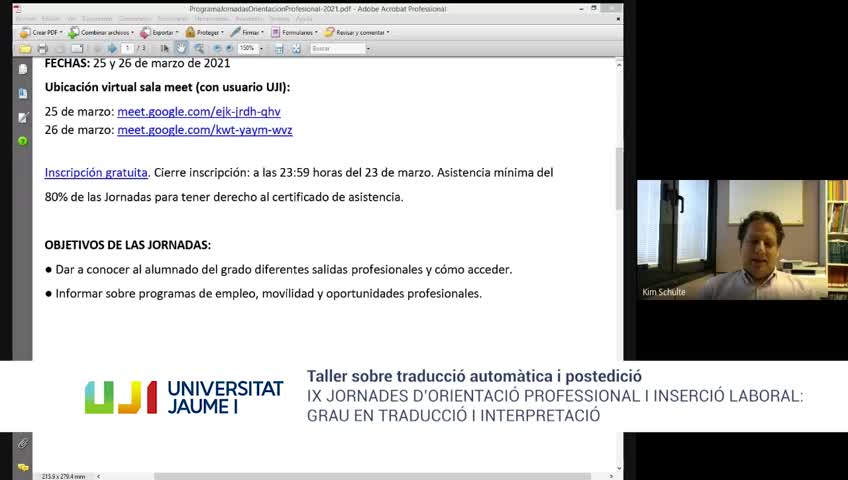Go to next page arrow
848x480 pixels.
tap(112, 49)
